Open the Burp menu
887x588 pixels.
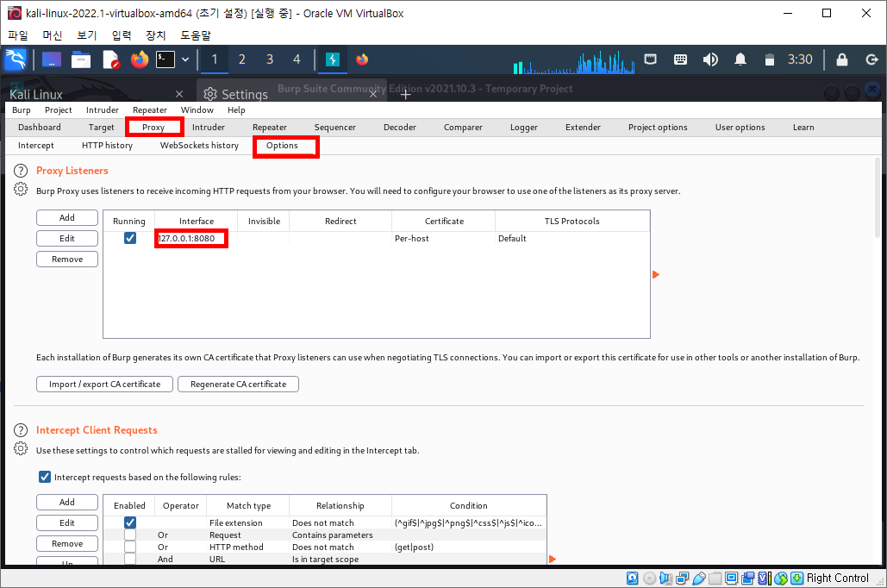point(22,109)
